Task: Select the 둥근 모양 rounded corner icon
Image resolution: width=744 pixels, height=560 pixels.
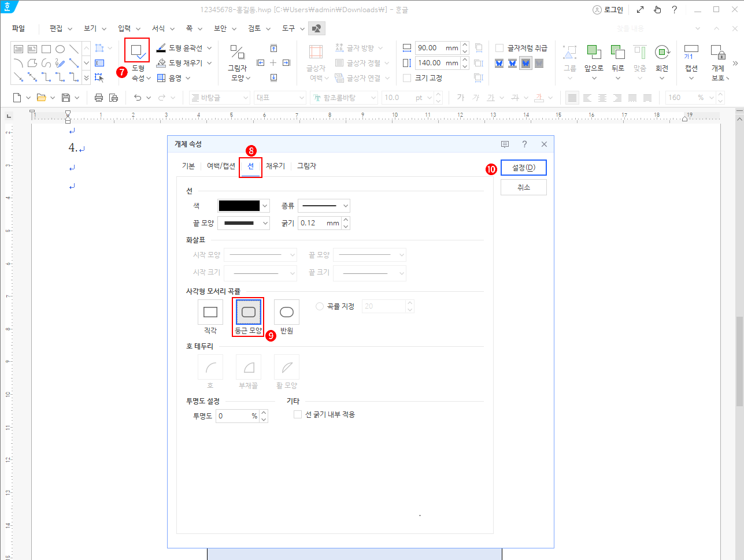Action: click(249, 312)
